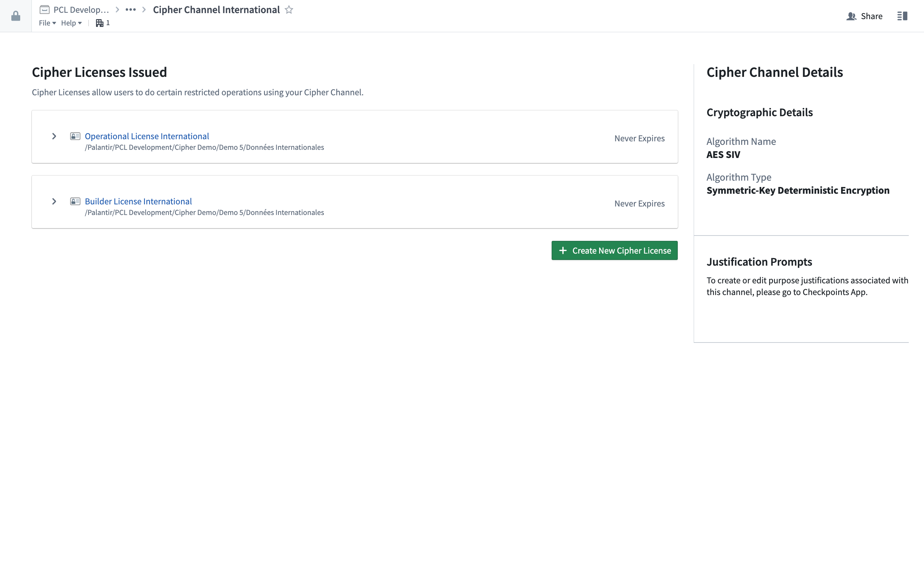
Task: Click the project folder icon beside PCL Develop…
Action: (45, 10)
